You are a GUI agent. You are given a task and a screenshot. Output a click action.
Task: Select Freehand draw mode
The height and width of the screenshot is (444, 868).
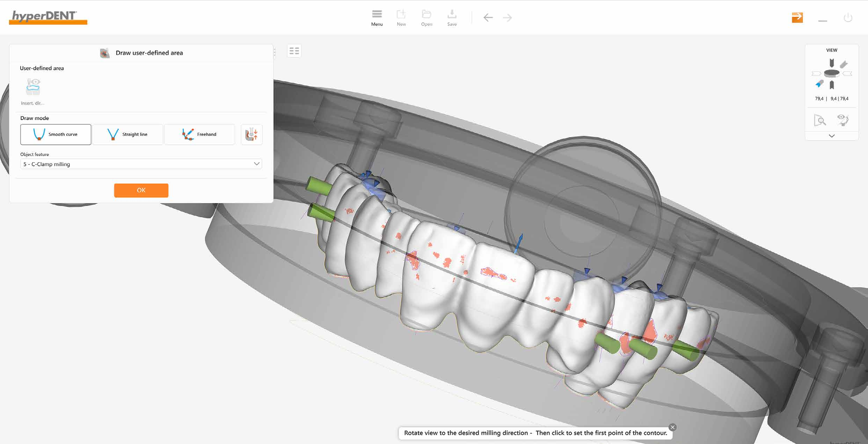pyautogui.click(x=199, y=134)
